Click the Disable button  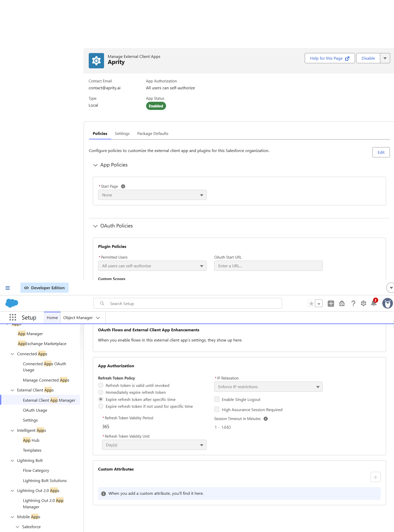click(x=368, y=58)
